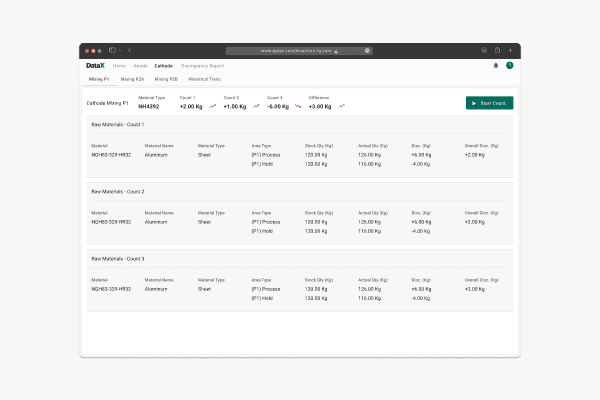Go back with browser back arrow
This screenshot has height=400, width=600.
[130, 50]
